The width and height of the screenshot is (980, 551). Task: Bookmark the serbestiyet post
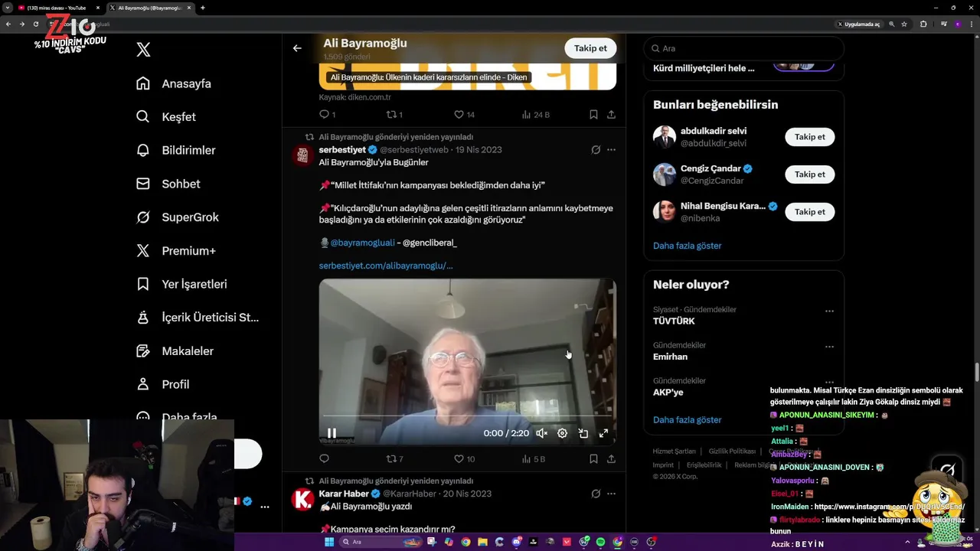pyautogui.click(x=593, y=458)
